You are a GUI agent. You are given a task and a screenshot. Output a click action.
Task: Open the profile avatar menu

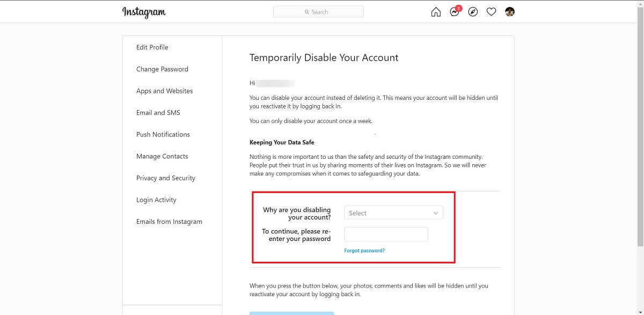510,12
